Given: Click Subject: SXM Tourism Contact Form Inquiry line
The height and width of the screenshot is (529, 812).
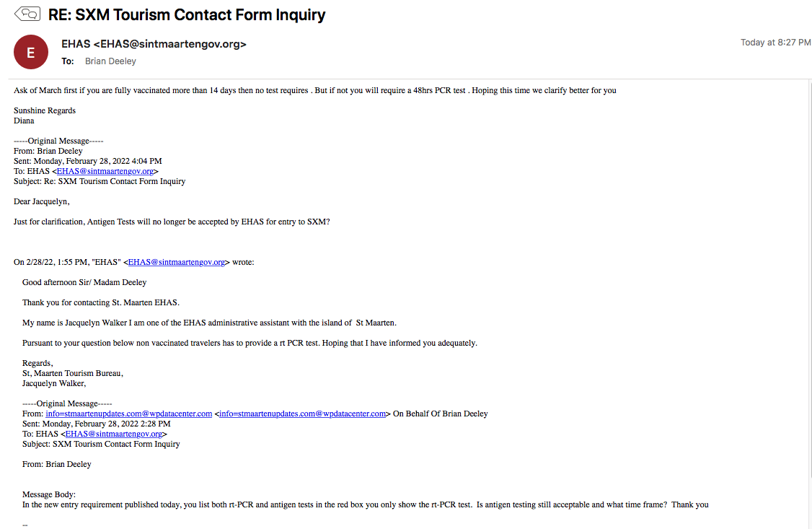Looking at the screenshot, I should click(101, 444).
